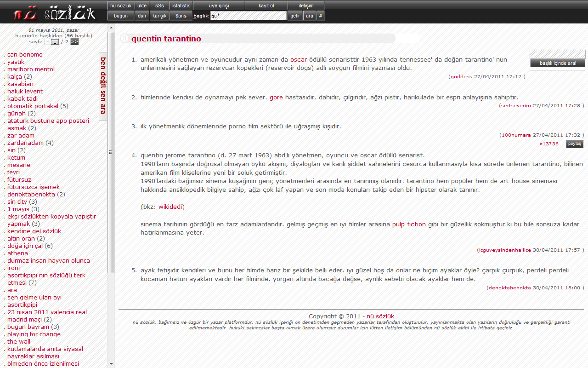Image resolution: width=588 pixels, height=368 pixels.
Task: Click the left sidebar scrollbar thumb
Action: (111, 152)
